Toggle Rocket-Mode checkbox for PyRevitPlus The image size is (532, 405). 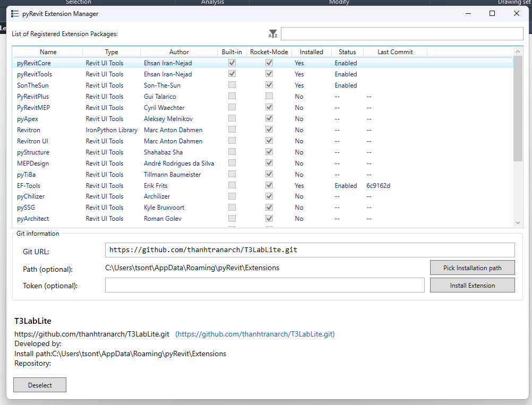point(269,96)
